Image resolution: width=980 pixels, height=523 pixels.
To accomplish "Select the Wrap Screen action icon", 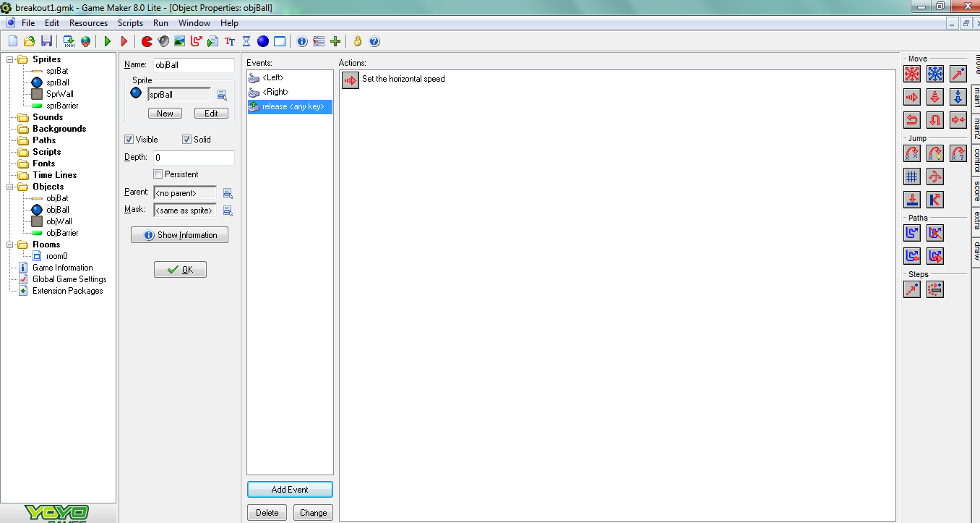I will pos(935,177).
